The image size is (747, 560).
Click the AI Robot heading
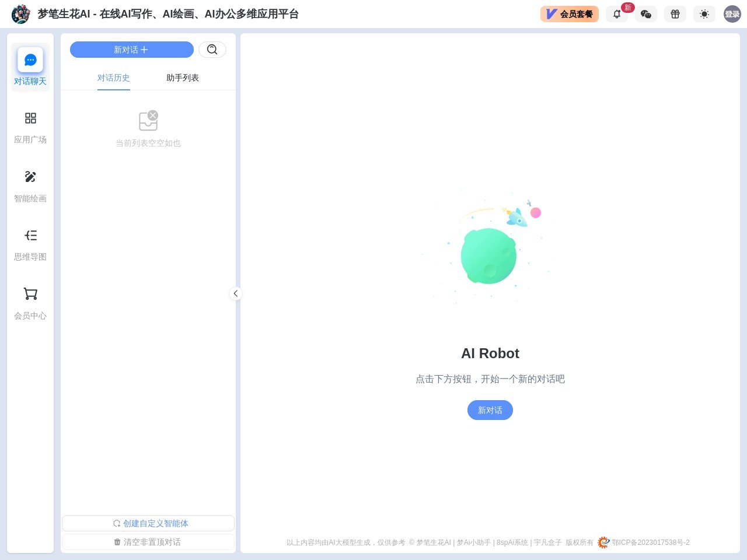point(490,353)
